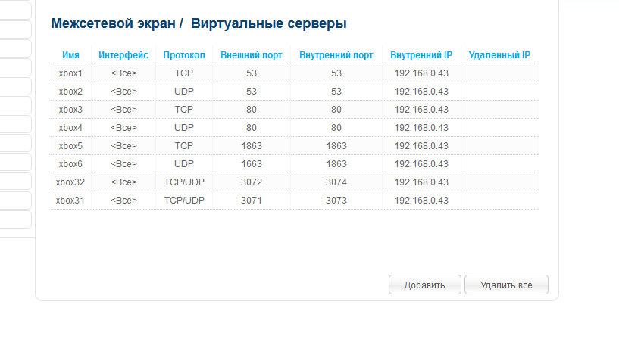Screen dimensions: 619x364
Task: Select the Внешний порт column header
Action: [252, 55]
